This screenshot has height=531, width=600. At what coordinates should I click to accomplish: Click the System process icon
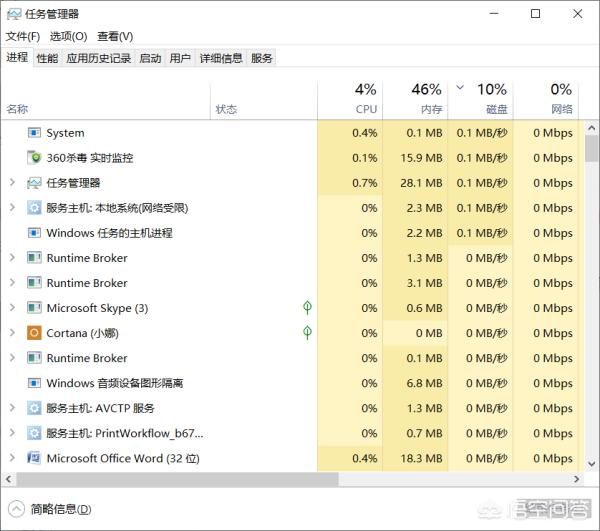click(35, 133)
